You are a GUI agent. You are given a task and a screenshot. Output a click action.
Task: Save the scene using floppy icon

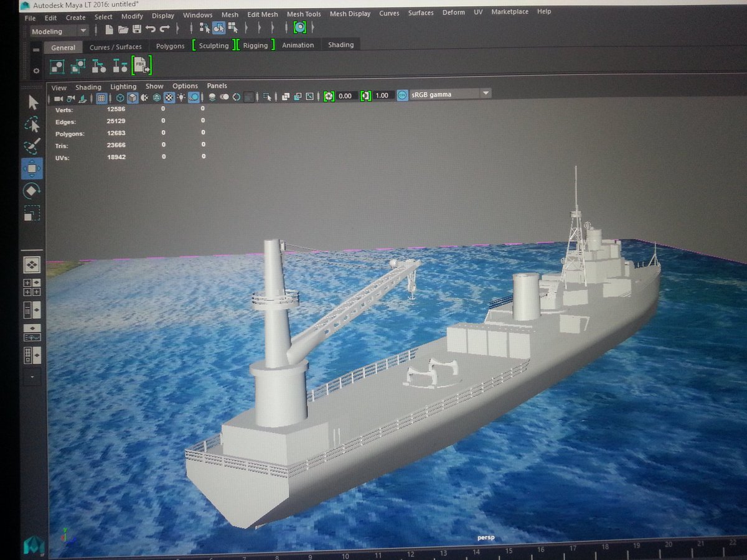(x=137, y=29)
